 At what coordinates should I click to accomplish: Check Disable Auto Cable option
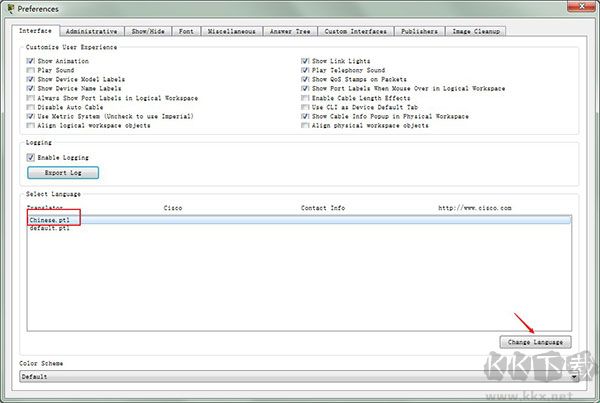point(30,107)
